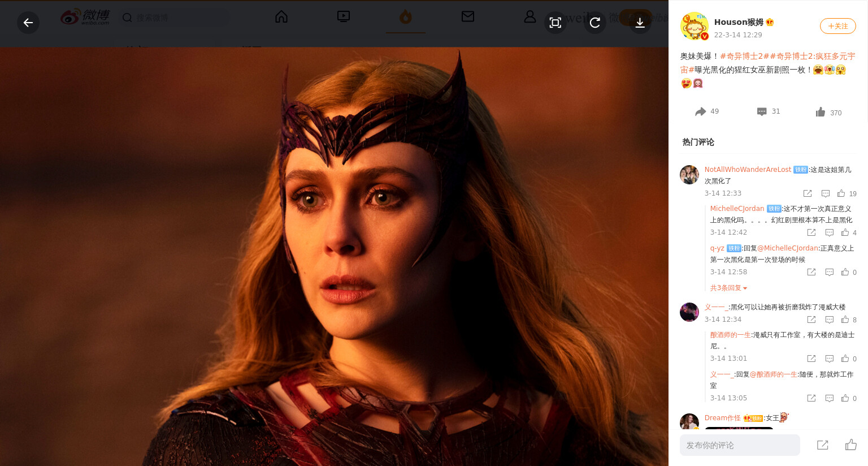Click the Weibo search field
The width and height of the screenshot is (868, 466).
[173, 18]
